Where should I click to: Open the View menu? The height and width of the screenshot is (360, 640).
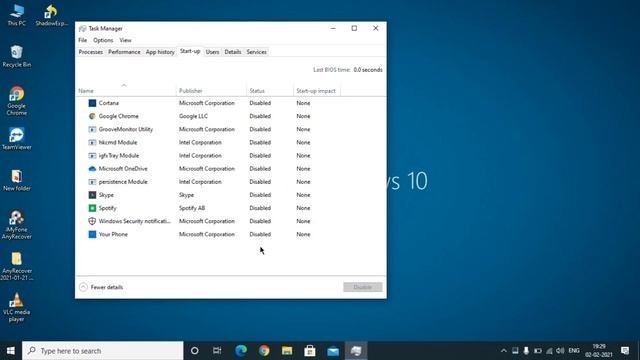point(125,40)
